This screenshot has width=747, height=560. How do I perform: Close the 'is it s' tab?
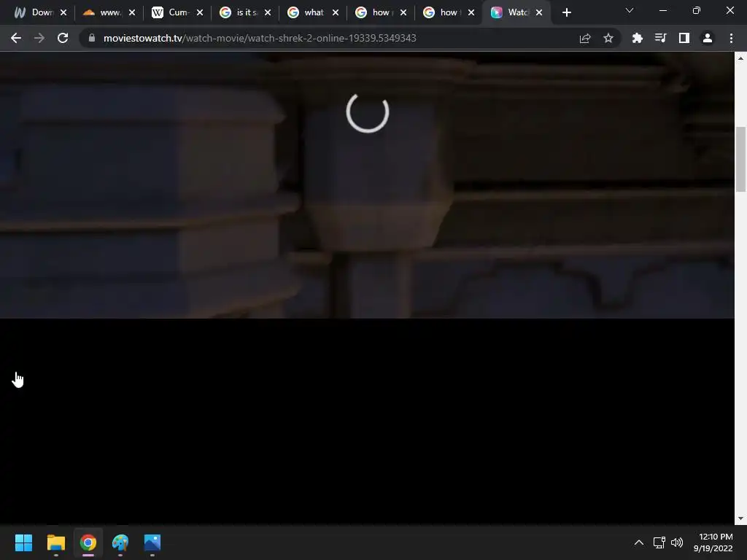tap(268, 13)
